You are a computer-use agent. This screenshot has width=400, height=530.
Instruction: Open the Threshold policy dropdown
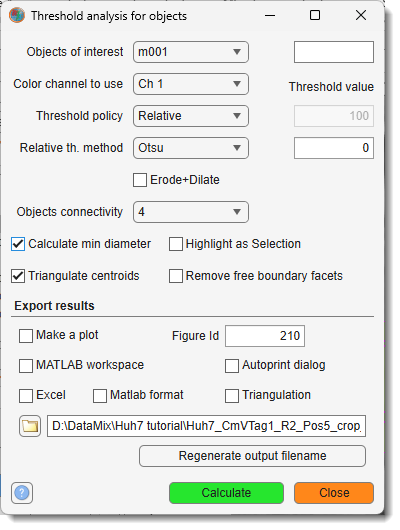[191, 116]
